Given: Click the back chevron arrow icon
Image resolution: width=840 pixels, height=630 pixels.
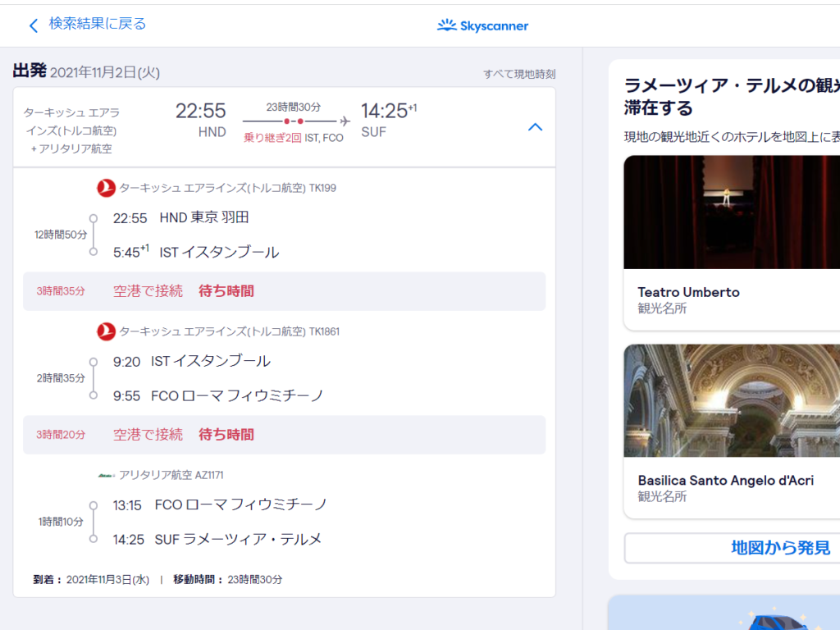Looking at the screenshot, I should point(34,25).
